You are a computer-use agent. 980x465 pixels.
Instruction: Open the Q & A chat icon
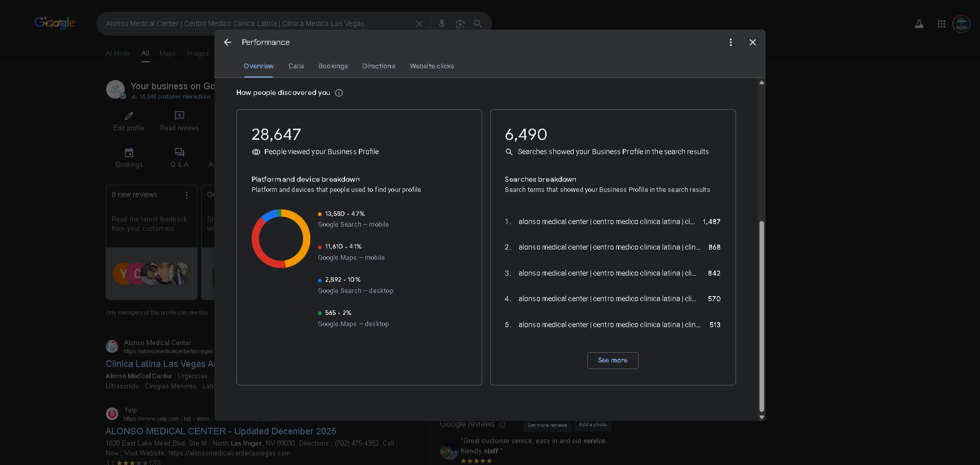pyautogui.click(x=179, y=153)
